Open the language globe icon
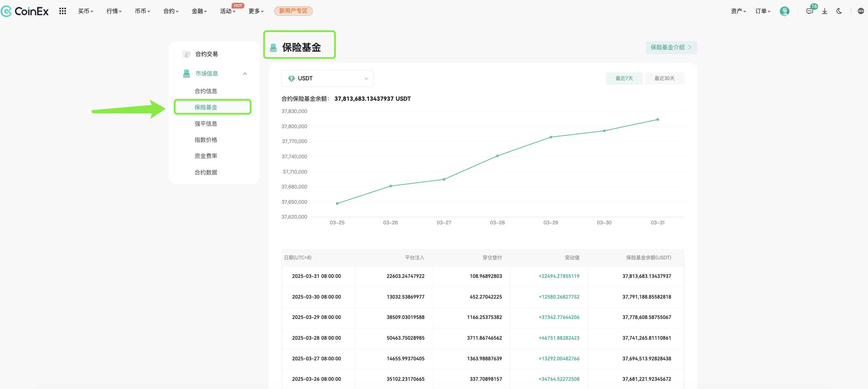The width and height of the screenshot is (868, 389). [860, 11]
